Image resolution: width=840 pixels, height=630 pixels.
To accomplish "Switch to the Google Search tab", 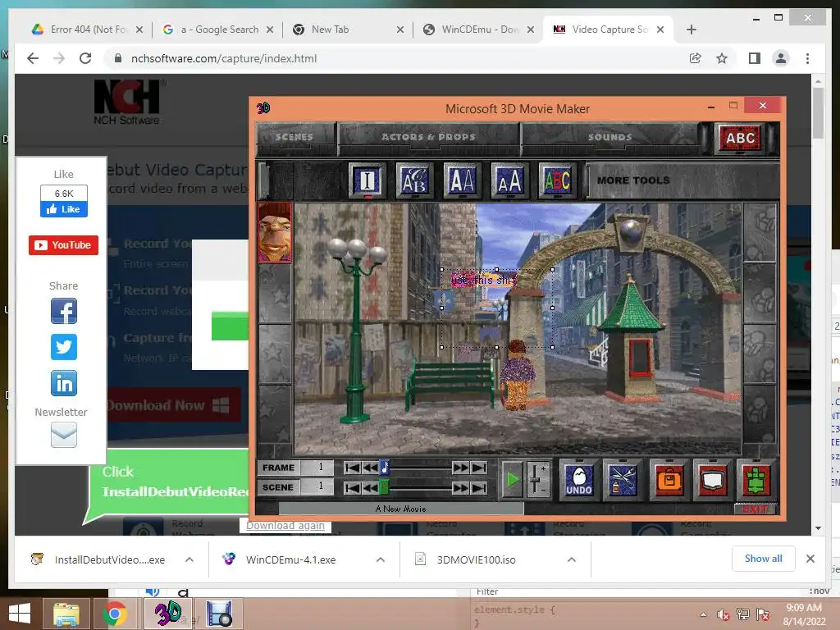I will [x=218, y=30].
